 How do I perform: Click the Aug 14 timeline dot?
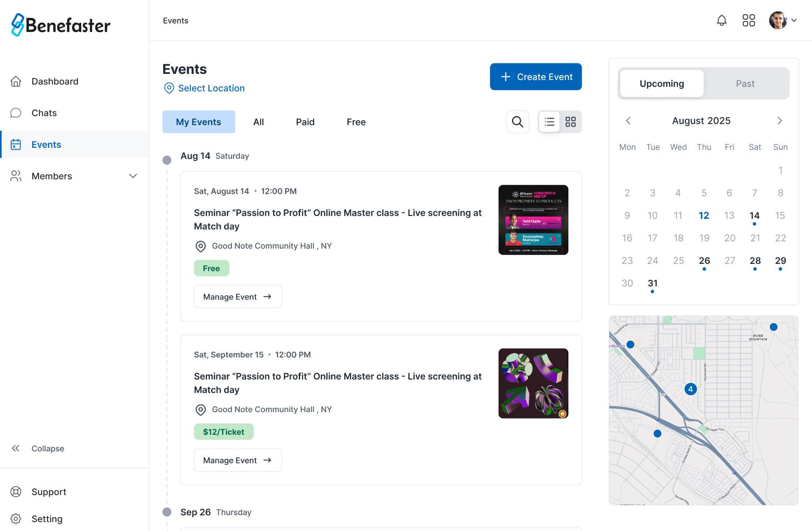[x=167, y=160]
